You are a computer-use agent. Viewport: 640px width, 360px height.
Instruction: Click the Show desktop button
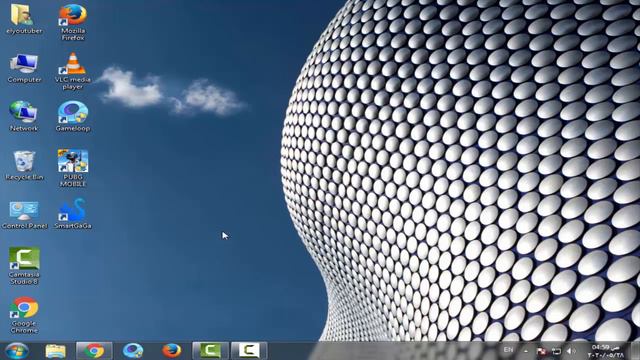[x=636, y=351]
